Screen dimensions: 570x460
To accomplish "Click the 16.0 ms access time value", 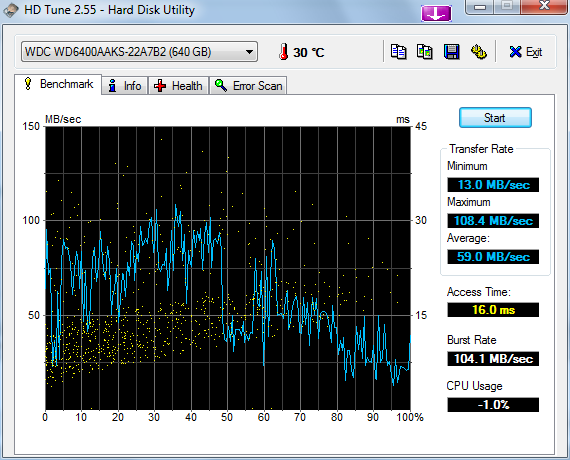I will pyautogui.click(x=493, y=310).
